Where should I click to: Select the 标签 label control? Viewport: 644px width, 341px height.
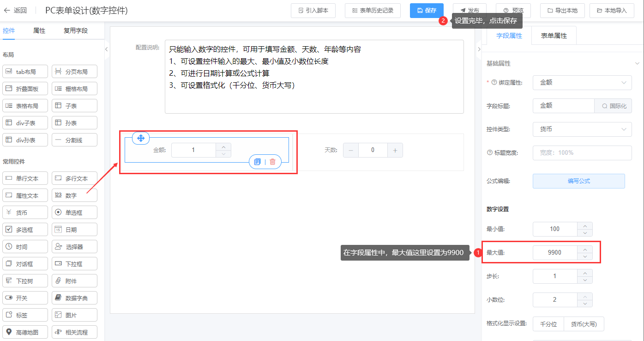point(25,315)
